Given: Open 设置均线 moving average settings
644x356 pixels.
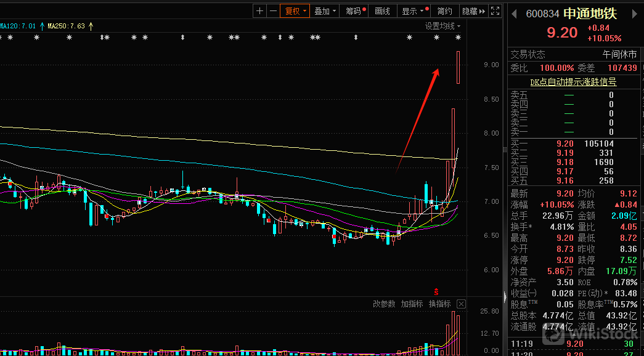Looking at the screenshot, I should click(x=442, y=26).
